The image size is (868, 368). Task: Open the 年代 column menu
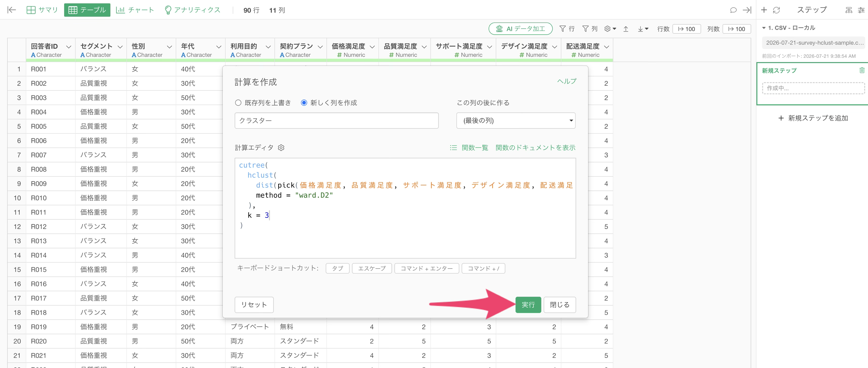coord(219,47)
